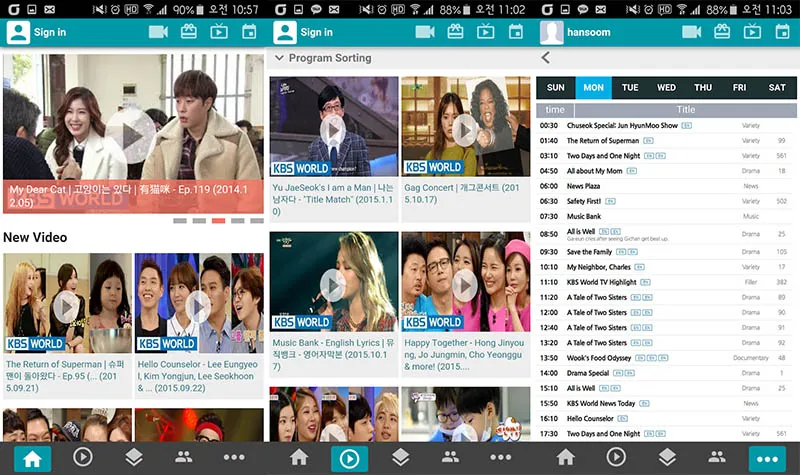Tap people icon in schedule screen bottom bar
Image resolution: width=800 pixels, height=475 pixels.
(717, 457)
